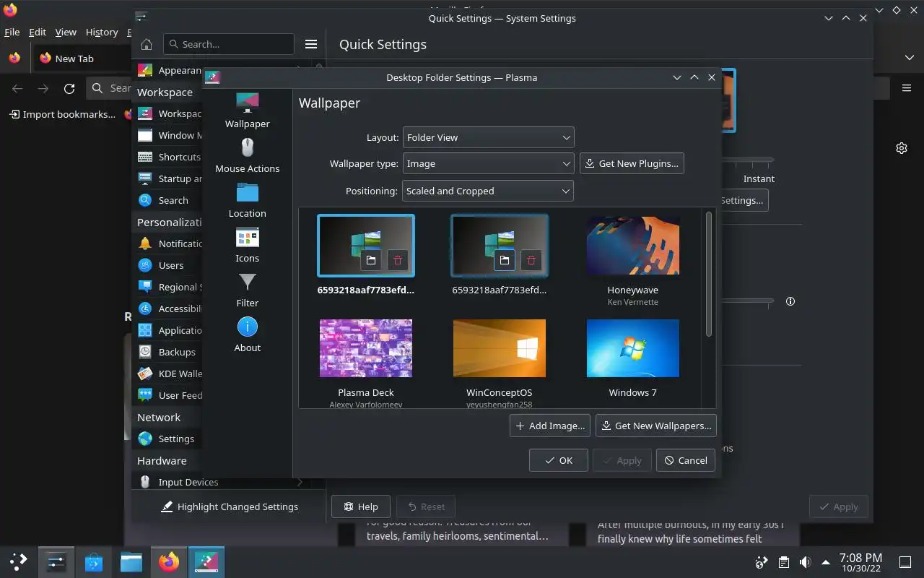This screenshot has height=578, width=924.
Task: Open network globe tray icon
Action: [x=762, y=562]
